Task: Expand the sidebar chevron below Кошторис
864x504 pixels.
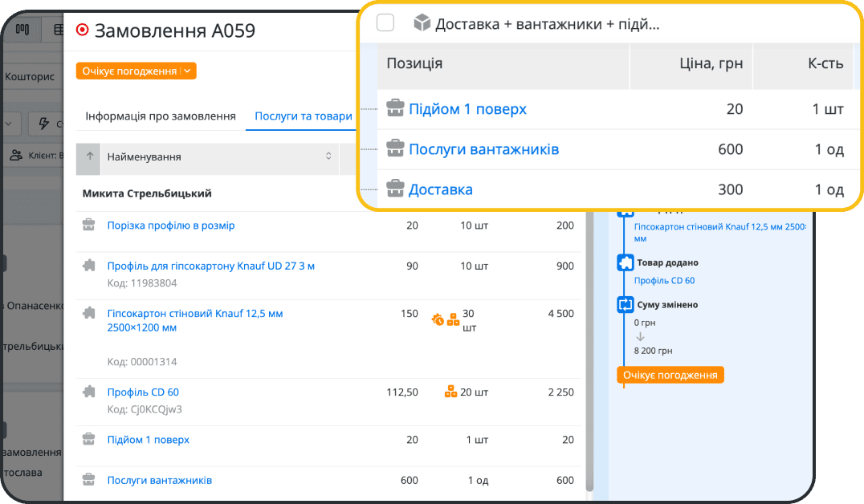Action: (x=8, y=123)
